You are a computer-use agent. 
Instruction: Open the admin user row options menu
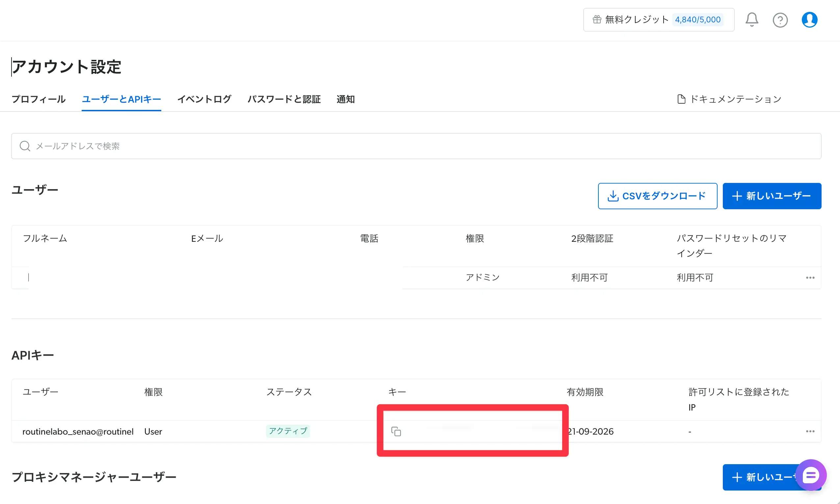click(x=810, y=278)
